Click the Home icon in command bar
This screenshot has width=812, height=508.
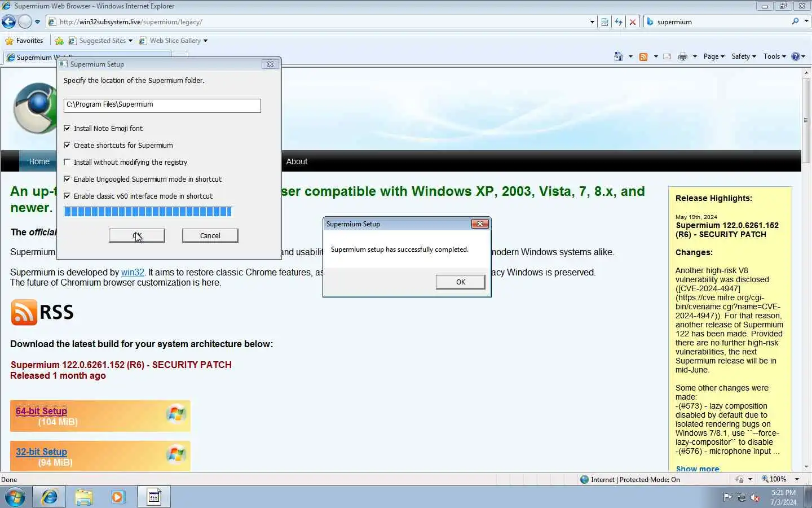[x=619, y=56]
